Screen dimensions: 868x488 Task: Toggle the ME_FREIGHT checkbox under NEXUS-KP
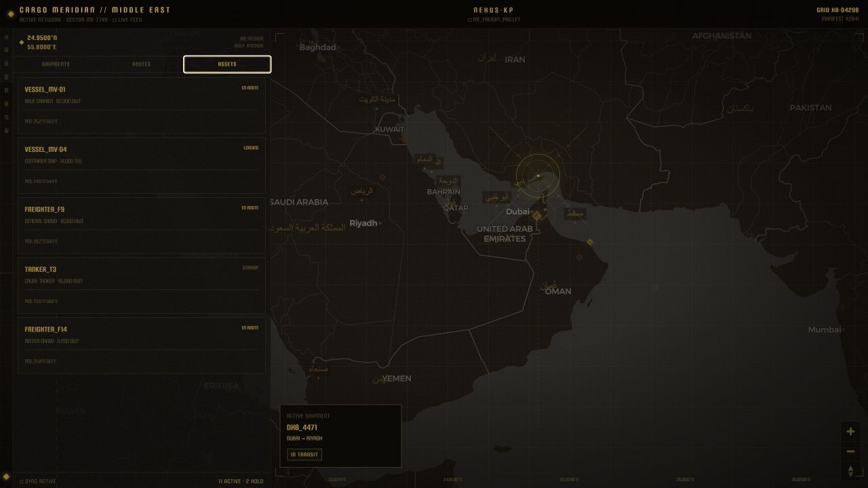tap(469, 20)
